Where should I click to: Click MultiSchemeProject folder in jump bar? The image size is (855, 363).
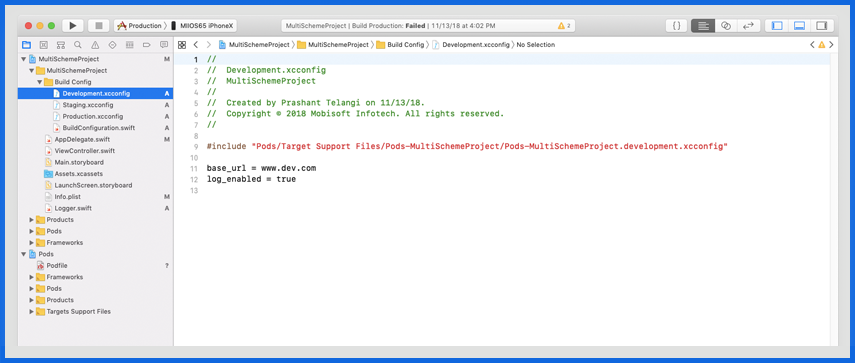click(333, 45)
